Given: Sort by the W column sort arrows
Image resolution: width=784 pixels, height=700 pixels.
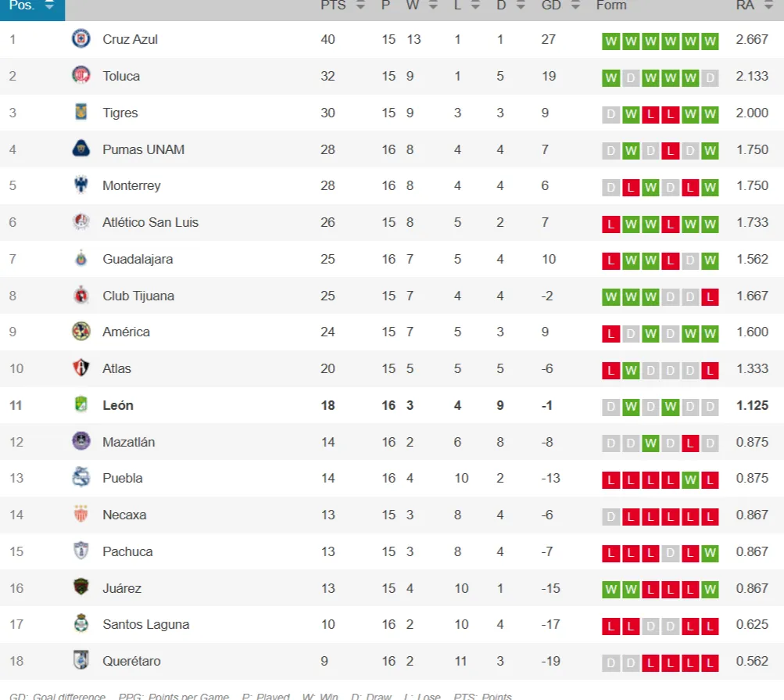Looking at the screenshot, I should click(433, 5).
